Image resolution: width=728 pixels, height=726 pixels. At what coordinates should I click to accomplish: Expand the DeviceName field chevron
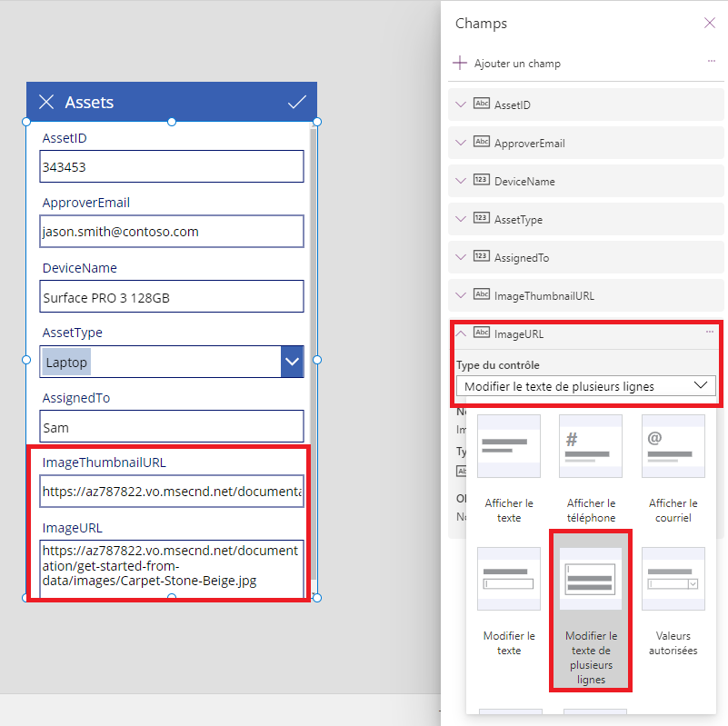461,181
